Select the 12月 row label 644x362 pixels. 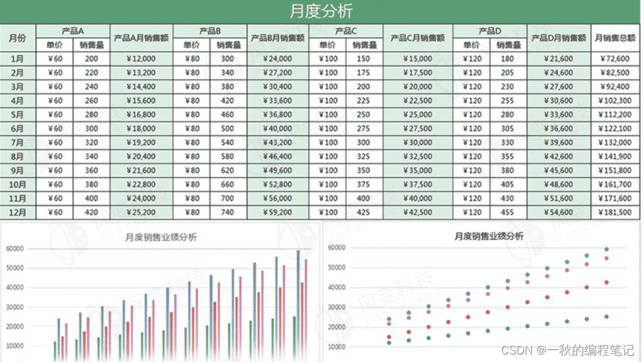[x=18, y=212]
